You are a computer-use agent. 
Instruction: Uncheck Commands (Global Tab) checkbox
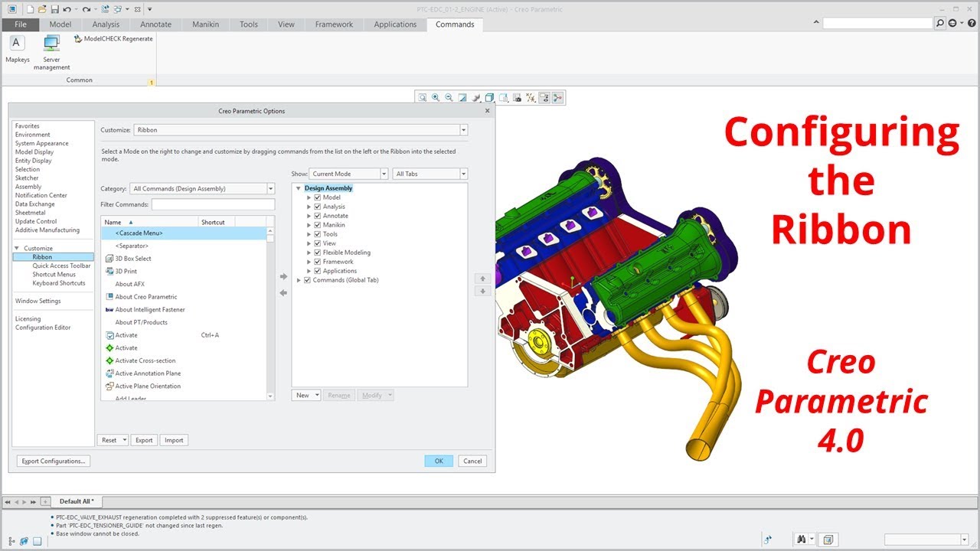tap(308, 280)
